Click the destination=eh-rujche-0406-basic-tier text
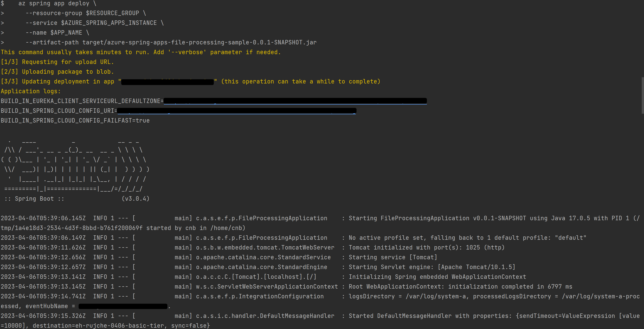 (x=98, y=326)
